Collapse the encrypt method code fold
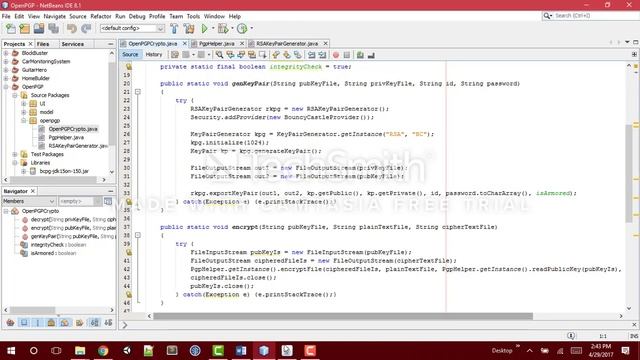Image resolution: width=640 pixels, height=360 pixels. [x=138, y=235]
